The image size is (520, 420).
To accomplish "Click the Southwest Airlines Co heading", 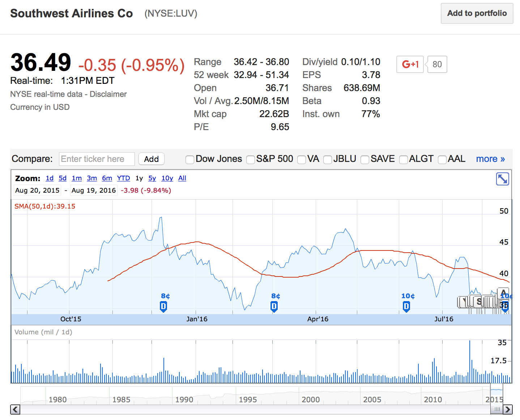I will [x=72, y=13].
